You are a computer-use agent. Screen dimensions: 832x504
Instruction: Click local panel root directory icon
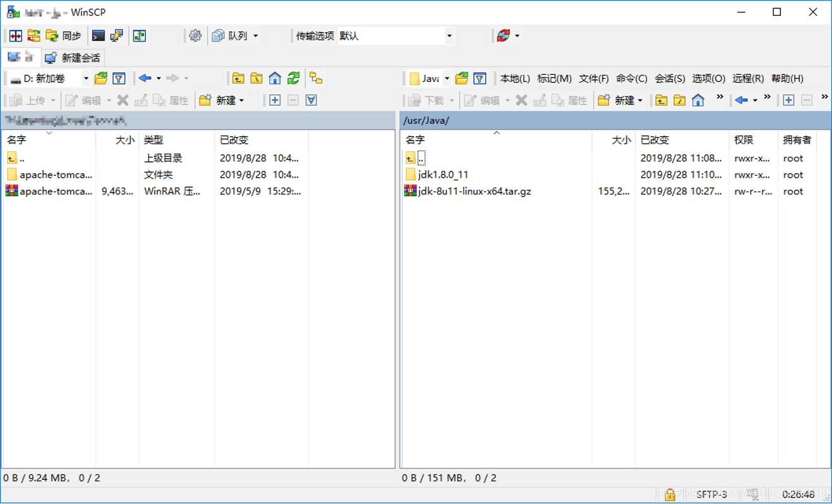coord(257,79)
